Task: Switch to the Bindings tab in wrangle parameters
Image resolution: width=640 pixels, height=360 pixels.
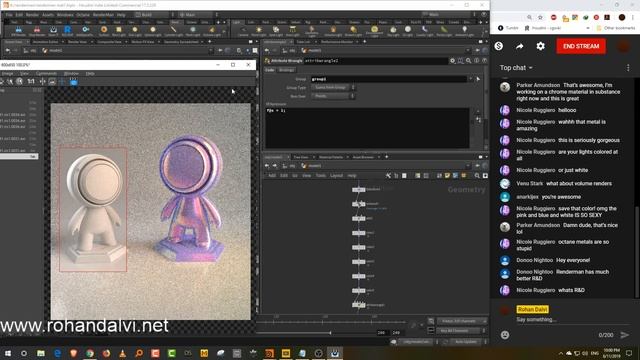Action: coord(287,70)
